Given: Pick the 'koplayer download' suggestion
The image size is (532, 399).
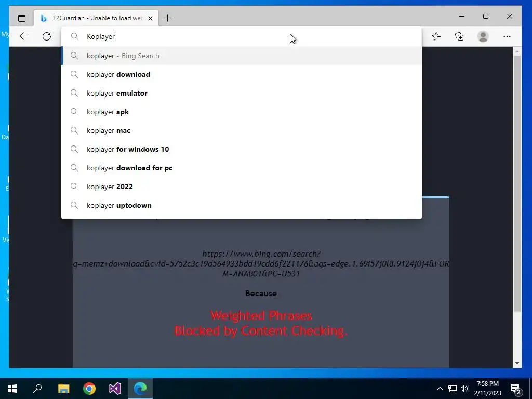Looking at the screenshot, I should [242, 74].
